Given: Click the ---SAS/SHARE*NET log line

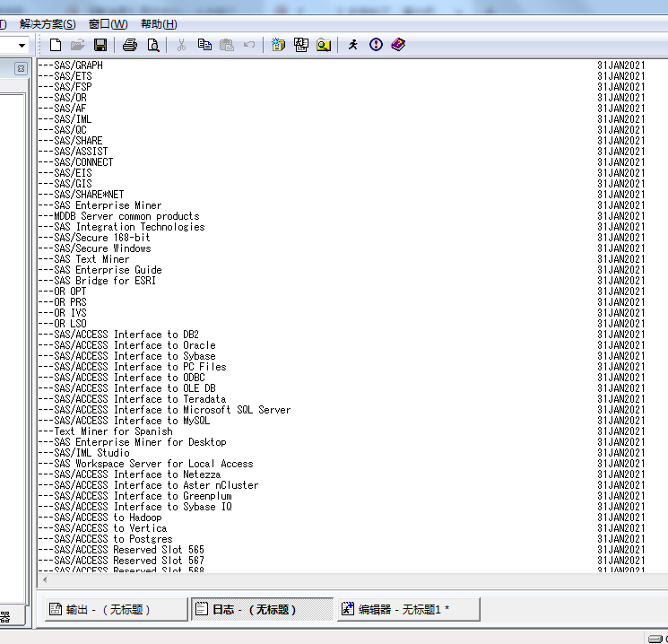Looking at the screenshot, I should pos(81,195).
